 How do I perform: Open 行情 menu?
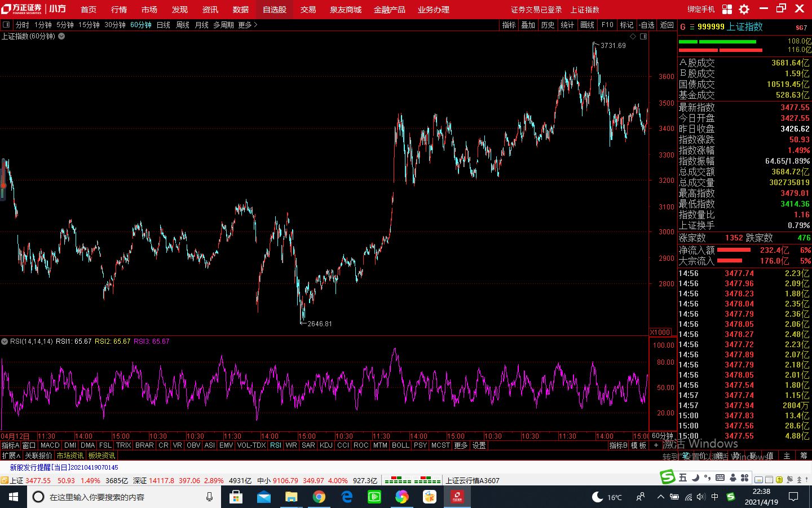pos(119,10)
